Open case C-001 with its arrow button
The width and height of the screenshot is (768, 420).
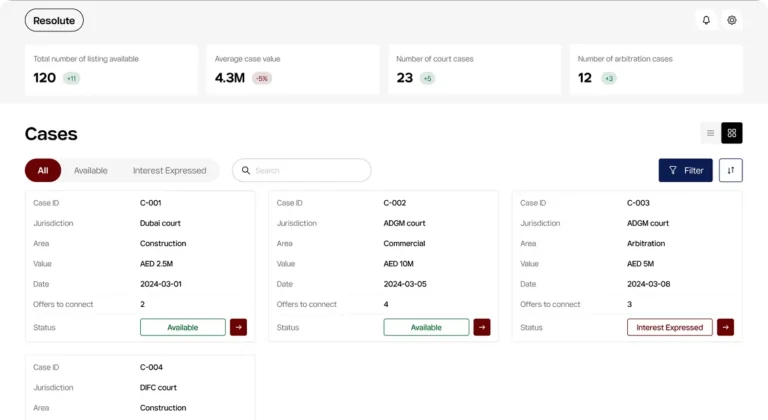click(x=239, y=327)
